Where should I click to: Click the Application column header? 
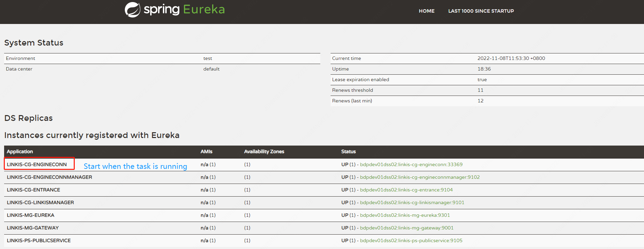pyautogui.click(x=20, y=151)
